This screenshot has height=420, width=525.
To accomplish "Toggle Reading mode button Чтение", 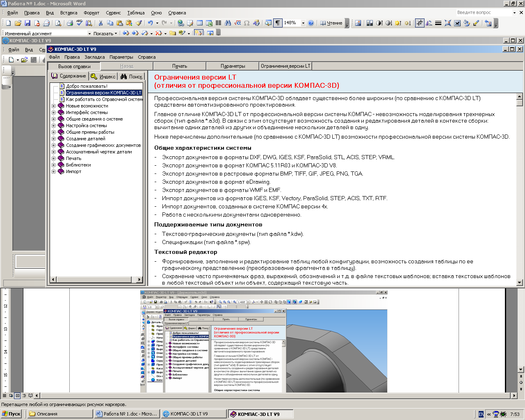I will [331, 23].
